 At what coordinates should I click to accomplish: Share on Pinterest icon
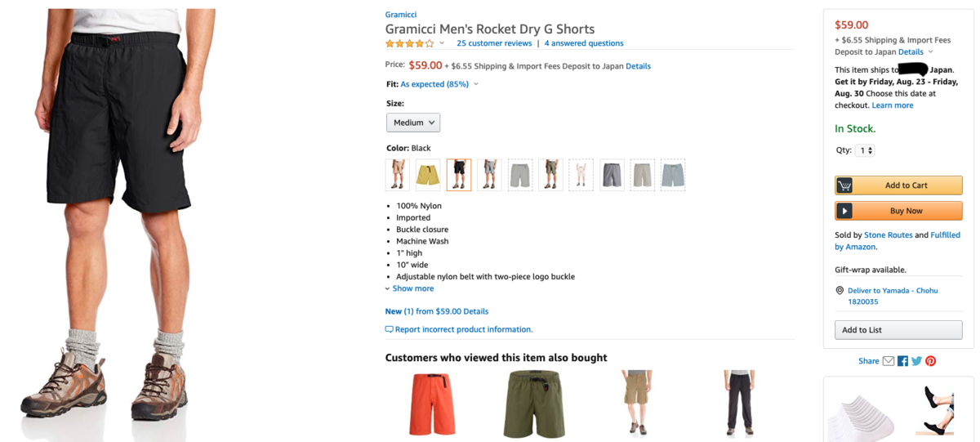[x=930, y=361]
